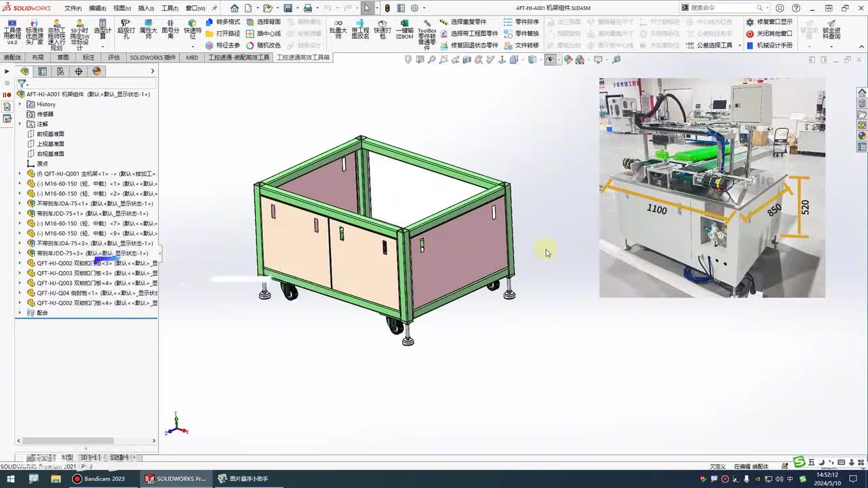Expand the 配合 mates folder

coord(20,312)
